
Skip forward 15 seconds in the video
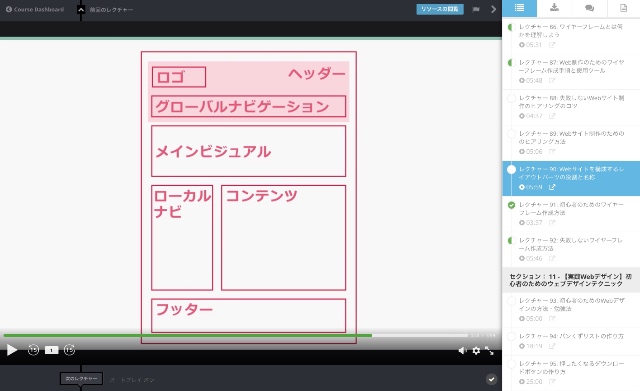[69, 350]
